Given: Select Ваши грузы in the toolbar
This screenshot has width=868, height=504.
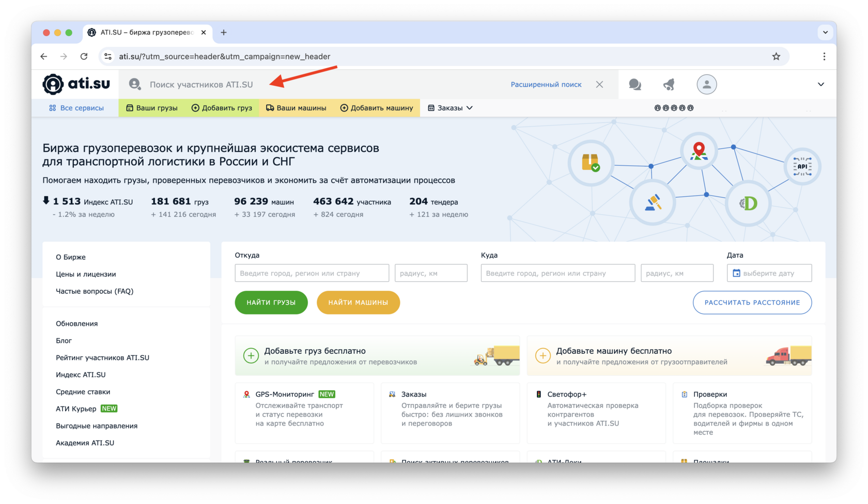Looking at the screenshot, I should (x=152, y=108).
